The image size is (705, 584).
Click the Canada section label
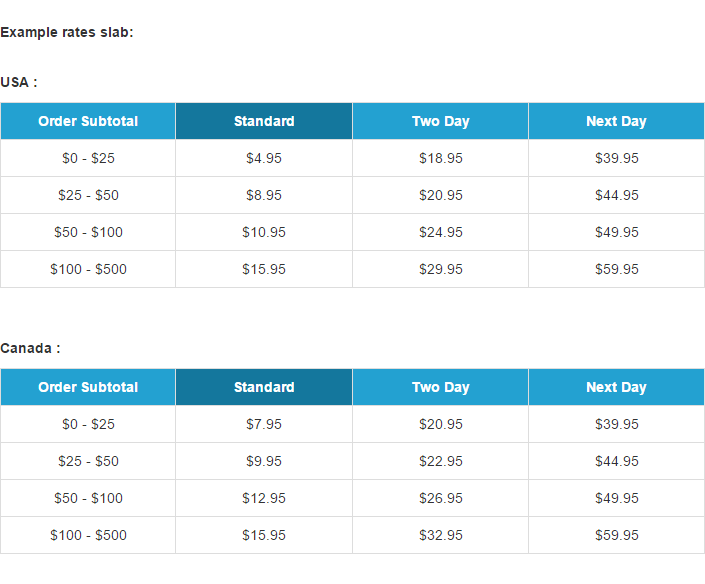(x=31, y=348)
